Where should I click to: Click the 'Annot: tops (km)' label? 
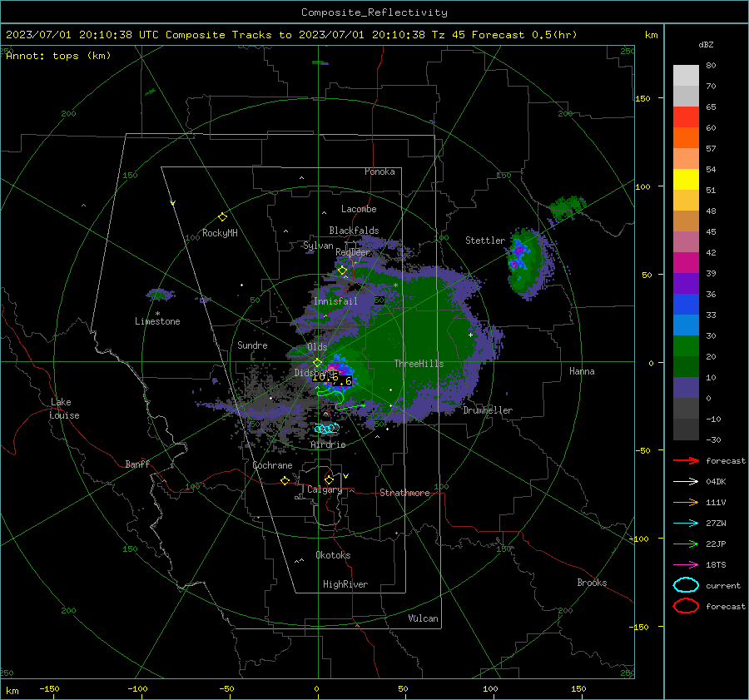[58, 56]
